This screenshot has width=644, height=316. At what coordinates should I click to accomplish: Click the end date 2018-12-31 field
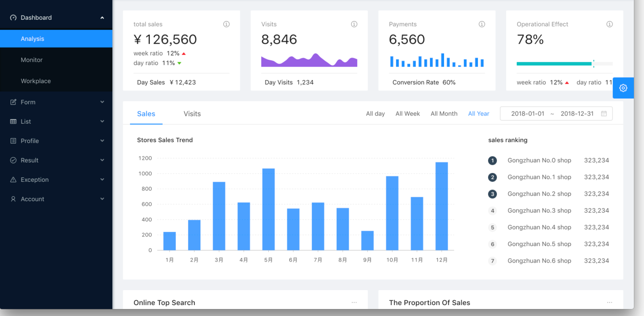[x=577, y=114]
